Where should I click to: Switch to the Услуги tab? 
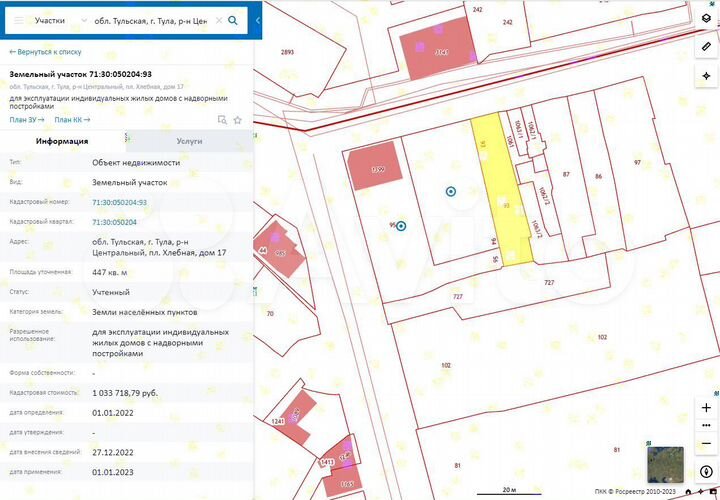pos(189,142)
